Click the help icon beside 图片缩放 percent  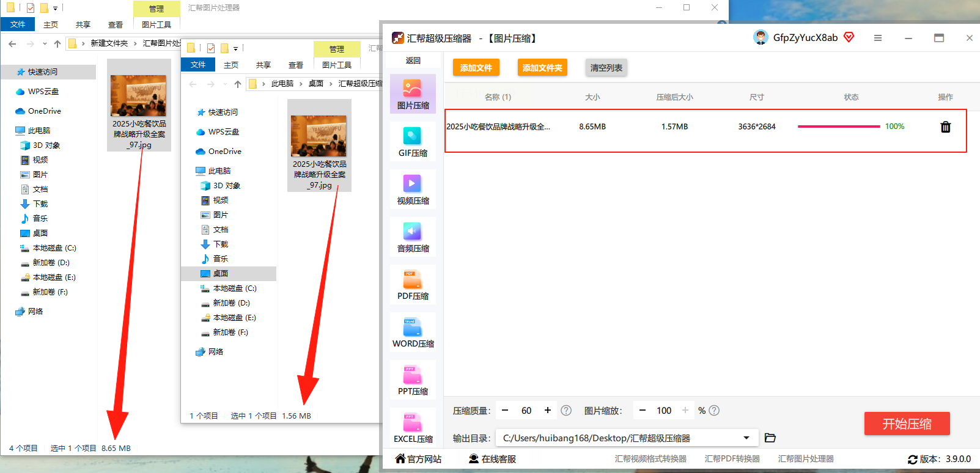pyautogui.click(x=714, y=411)
